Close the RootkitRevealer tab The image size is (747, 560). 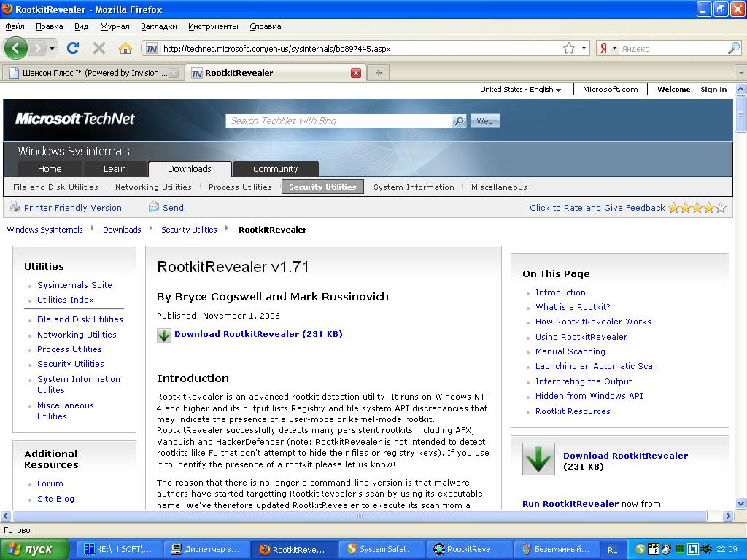pos(356,73)
